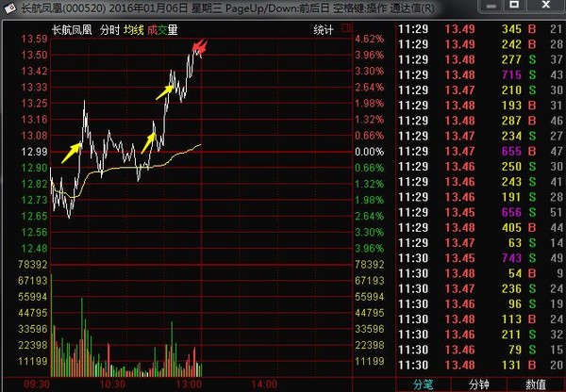Click the 12.99 previous close price label
The image size is (566, 392).
34,152
